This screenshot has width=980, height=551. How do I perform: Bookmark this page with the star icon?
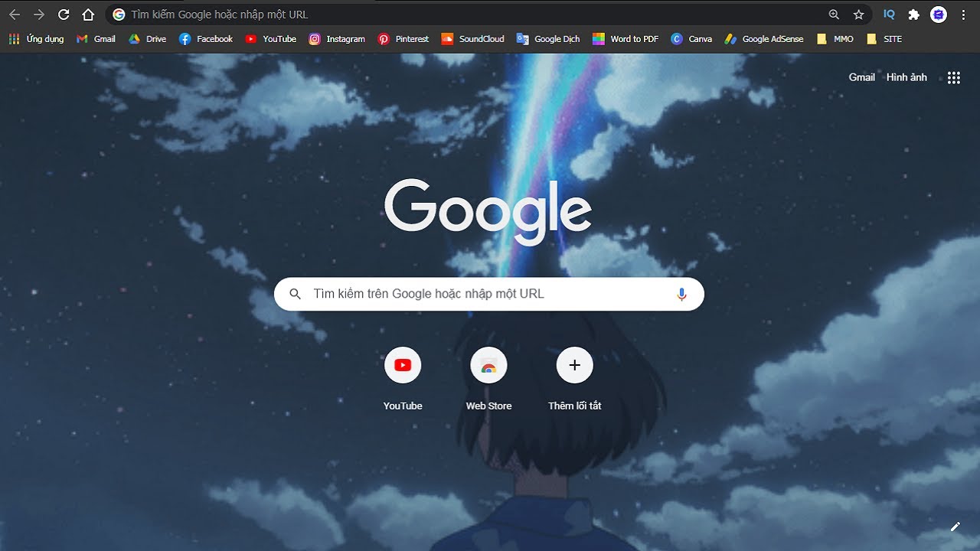(x=858, y=15)
